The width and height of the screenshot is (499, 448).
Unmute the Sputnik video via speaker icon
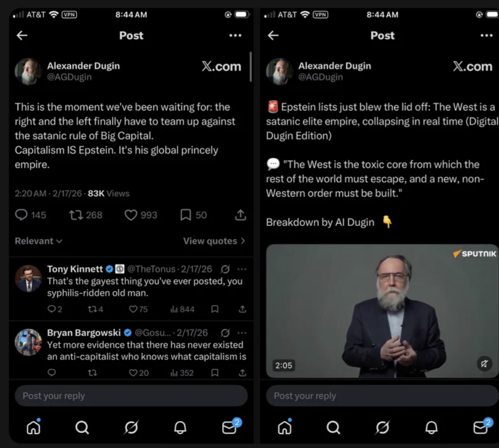pyautogui.click(x=485, y=363)
